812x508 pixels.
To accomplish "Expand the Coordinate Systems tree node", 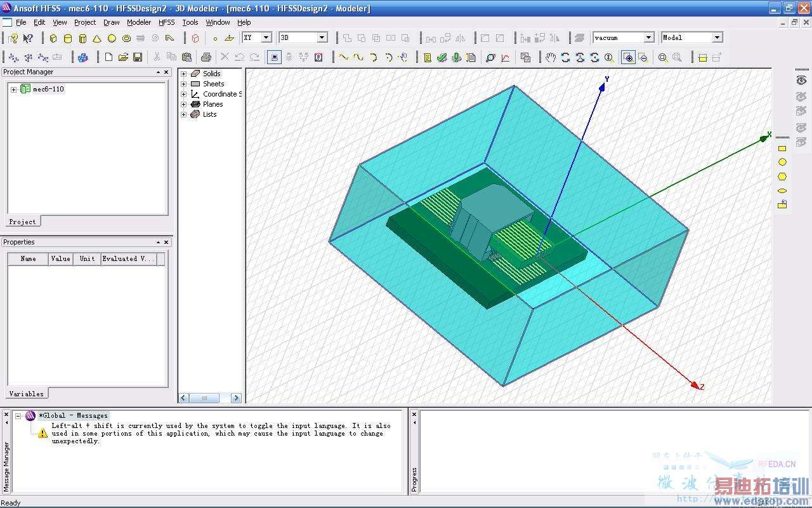I will (184, 94).
